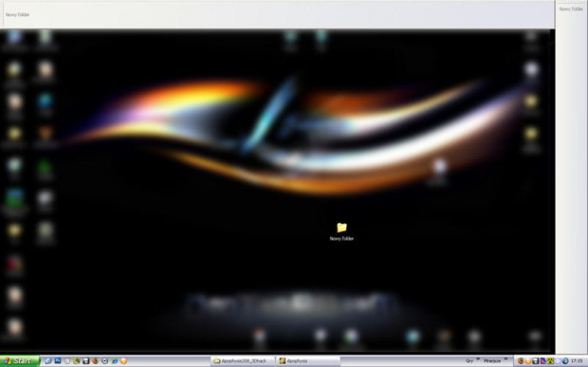Click the Firefox icon in system tray
Image resolution: width=588 pixels, height=367 pixels.
tap(521, 361)
